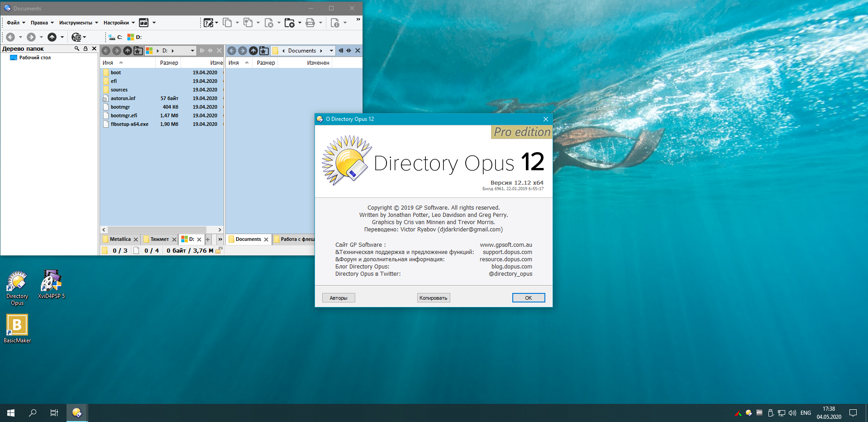Go to drive D: in toolbar
The width and height of the screenshot is (868, 422).
[x=135, y=37]
